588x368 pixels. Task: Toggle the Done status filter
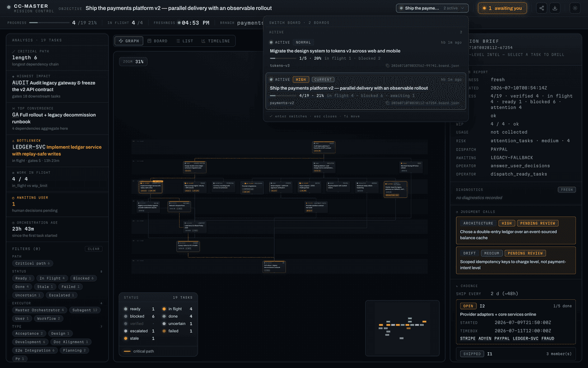click(22, 287)
